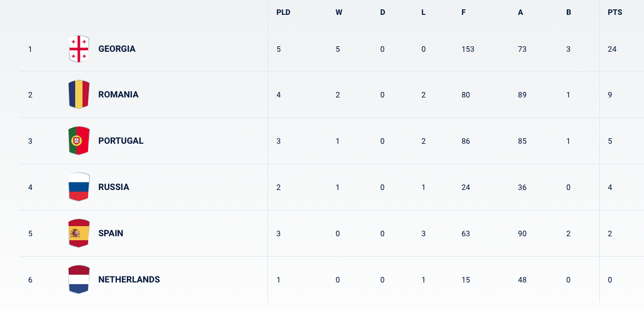Click Georgia's 153 points-for value
Image resolution: width=644 pixels, height=310 pixels.
click(468, 49)
